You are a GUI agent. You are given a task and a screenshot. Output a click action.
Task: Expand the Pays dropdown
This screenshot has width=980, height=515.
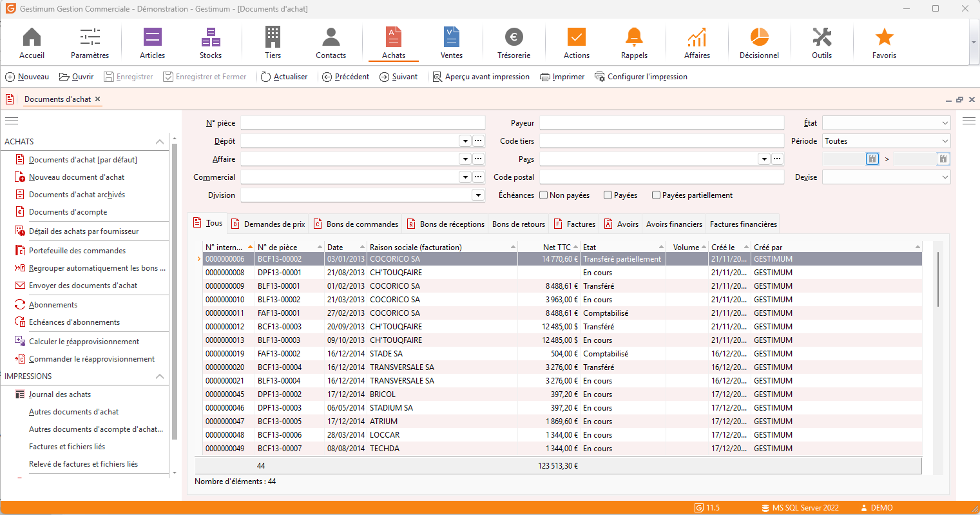click(764, 159)
